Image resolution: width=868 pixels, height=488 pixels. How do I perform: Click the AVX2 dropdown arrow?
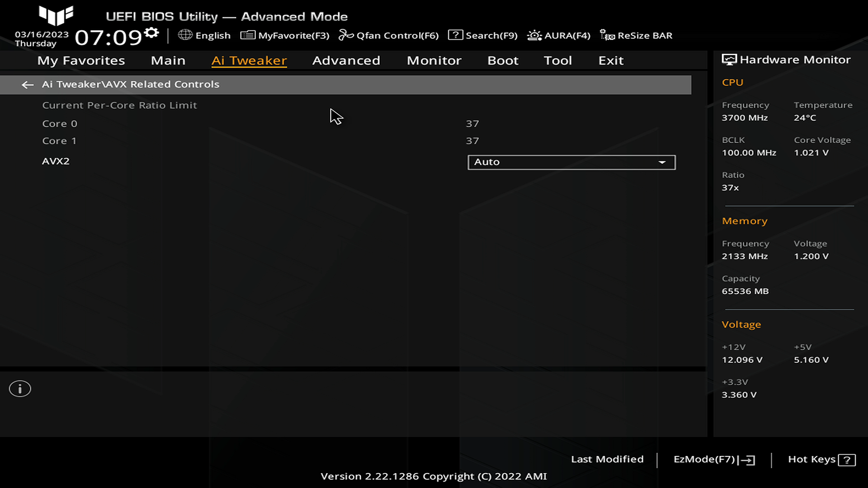pos(662,162)
